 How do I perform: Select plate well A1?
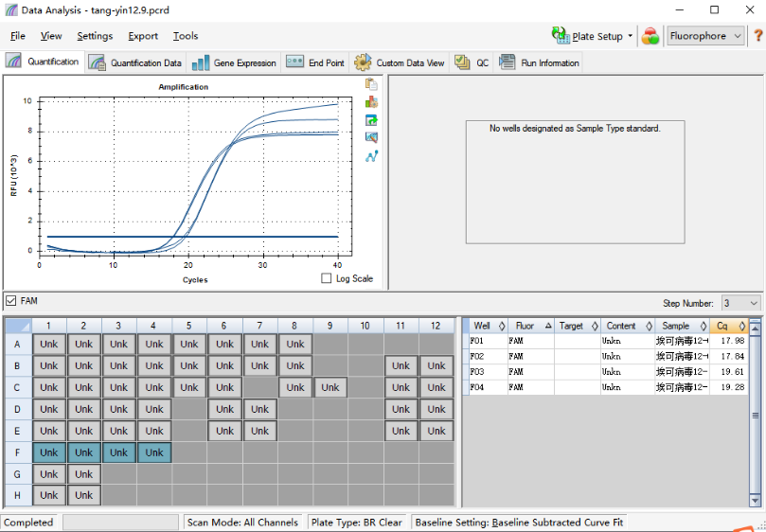tap(49, 344)
